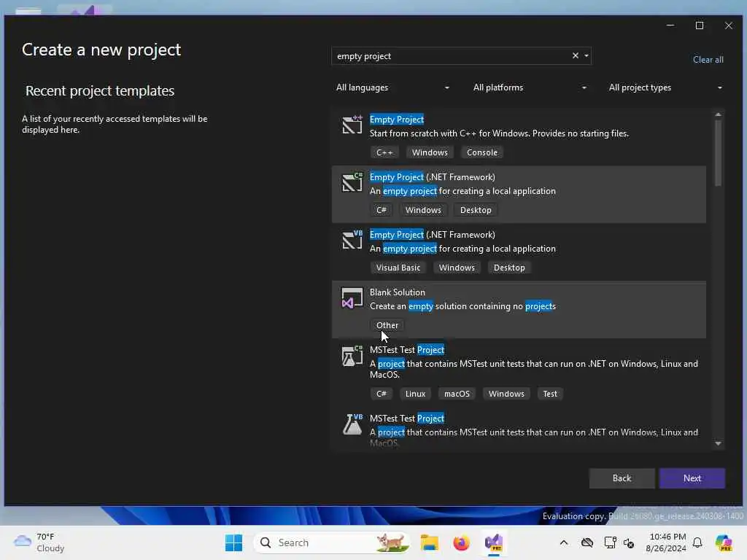
Task: Maximize the Create a new project window
Action: 700,26
